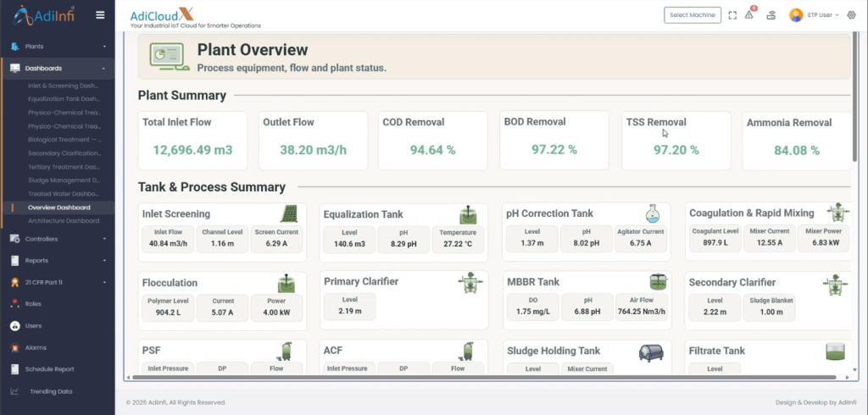Open Equalization Tank Dashboard

pyautogui.click(x=63, y=99)
